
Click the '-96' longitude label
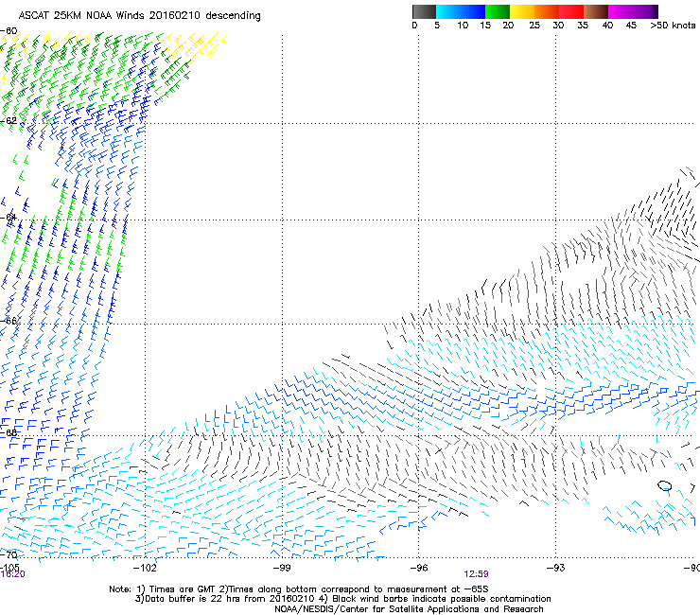coord(419,568)
